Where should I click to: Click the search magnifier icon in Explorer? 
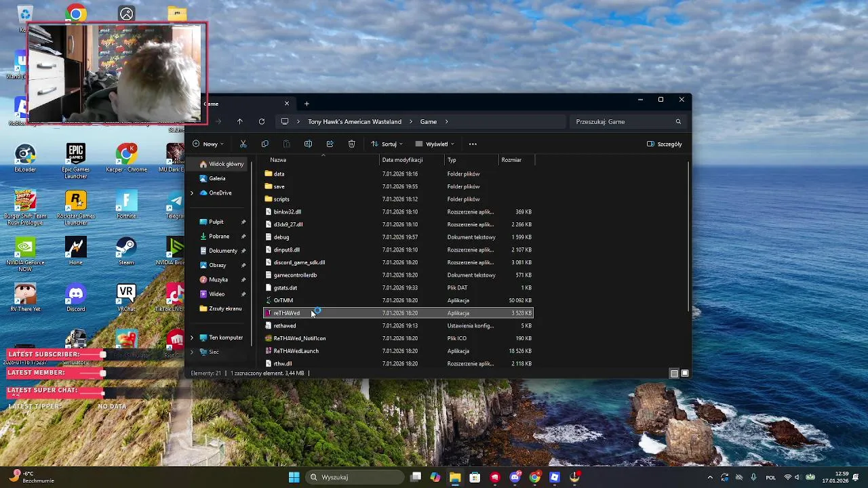point(678,121)
